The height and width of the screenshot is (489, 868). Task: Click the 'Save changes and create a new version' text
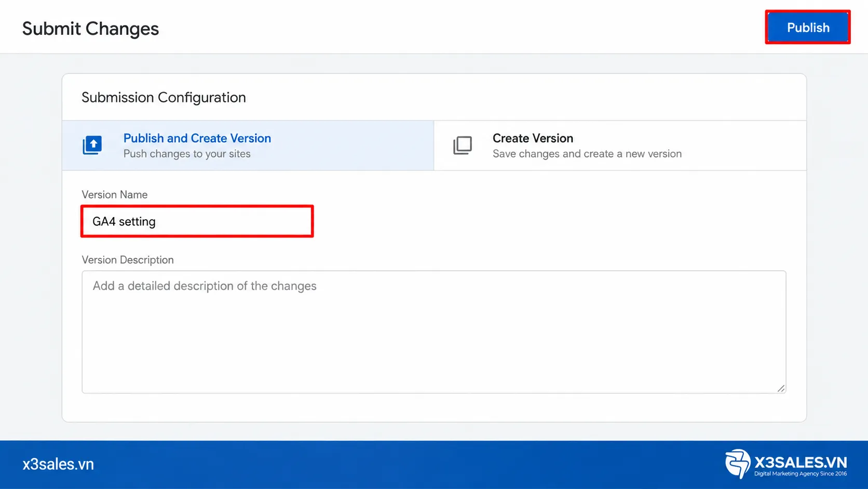587,154
